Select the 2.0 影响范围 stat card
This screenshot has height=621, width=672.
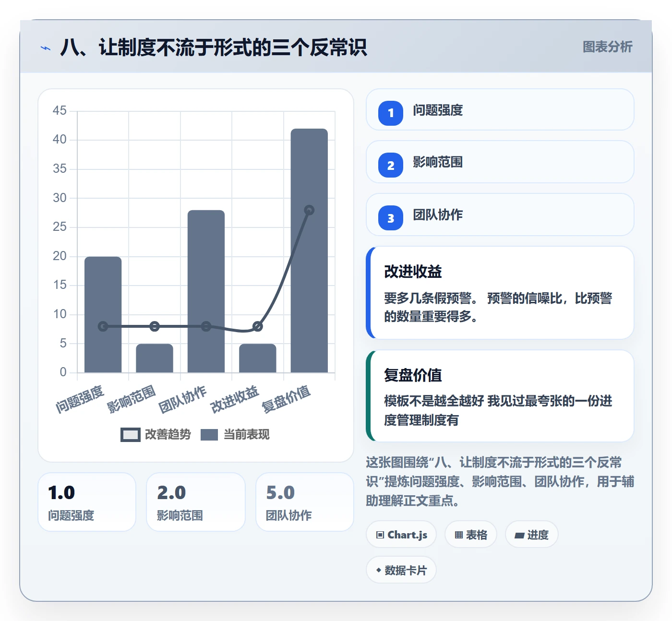pos(196,502)
